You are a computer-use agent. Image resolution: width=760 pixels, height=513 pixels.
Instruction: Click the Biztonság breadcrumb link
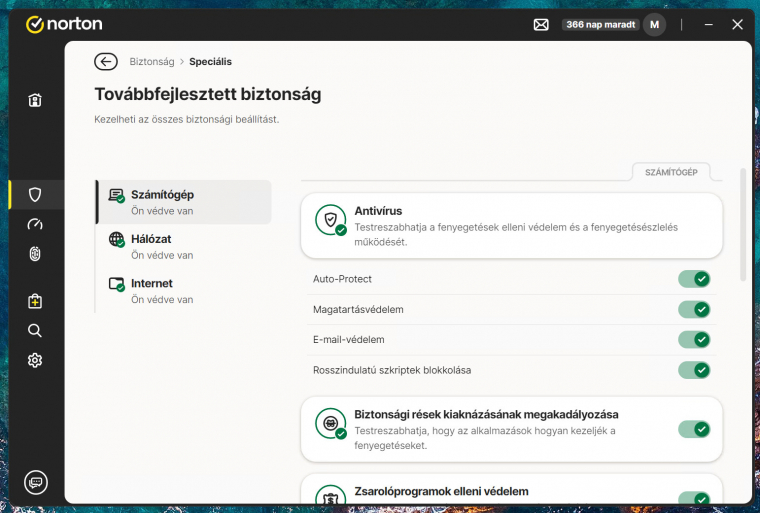(x=152, y=62)
